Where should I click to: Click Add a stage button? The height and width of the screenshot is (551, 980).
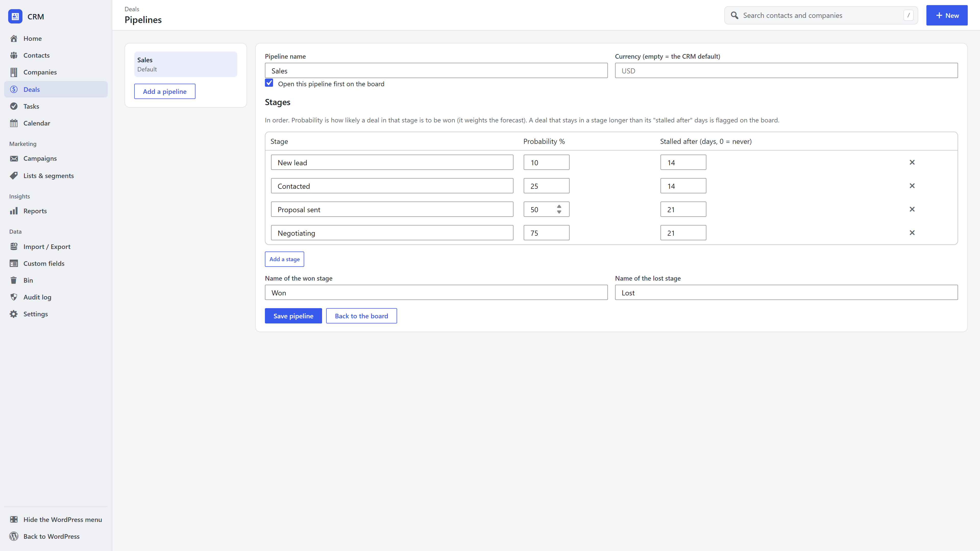(285, 259)
